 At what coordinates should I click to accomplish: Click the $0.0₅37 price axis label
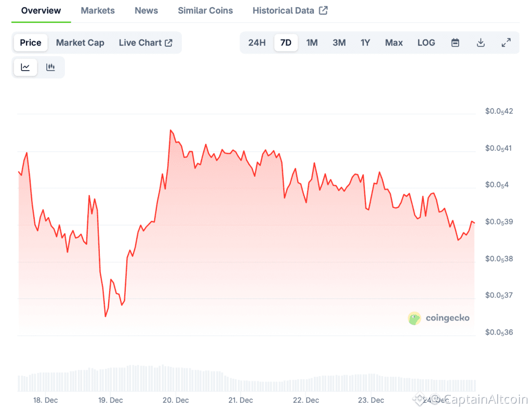499,296
